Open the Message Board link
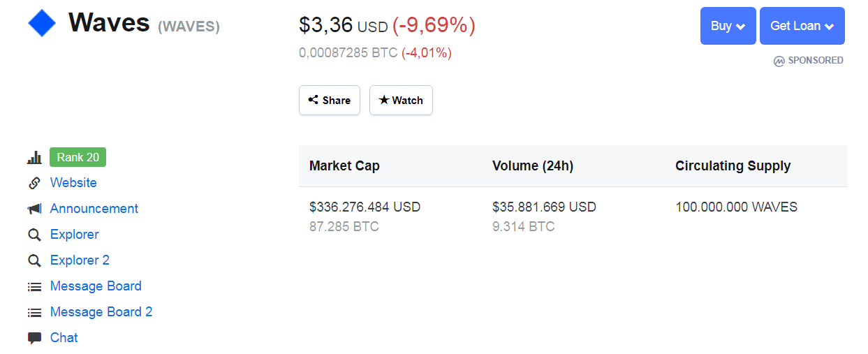Viewport: 868px width, 354px height. click(96, 286)
